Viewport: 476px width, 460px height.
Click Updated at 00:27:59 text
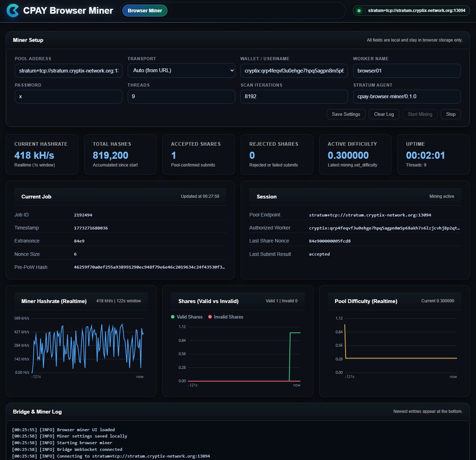200,196
